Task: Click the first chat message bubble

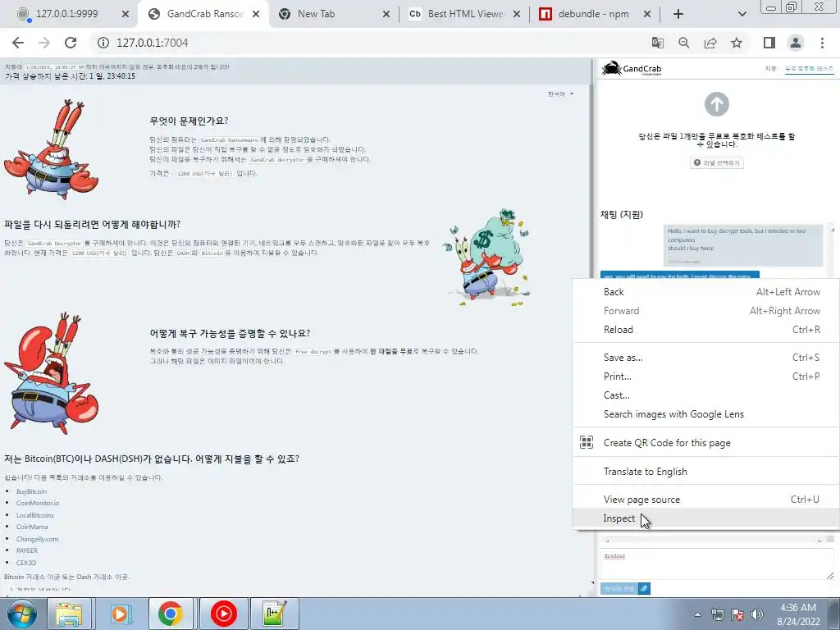Action: (743, 246)
